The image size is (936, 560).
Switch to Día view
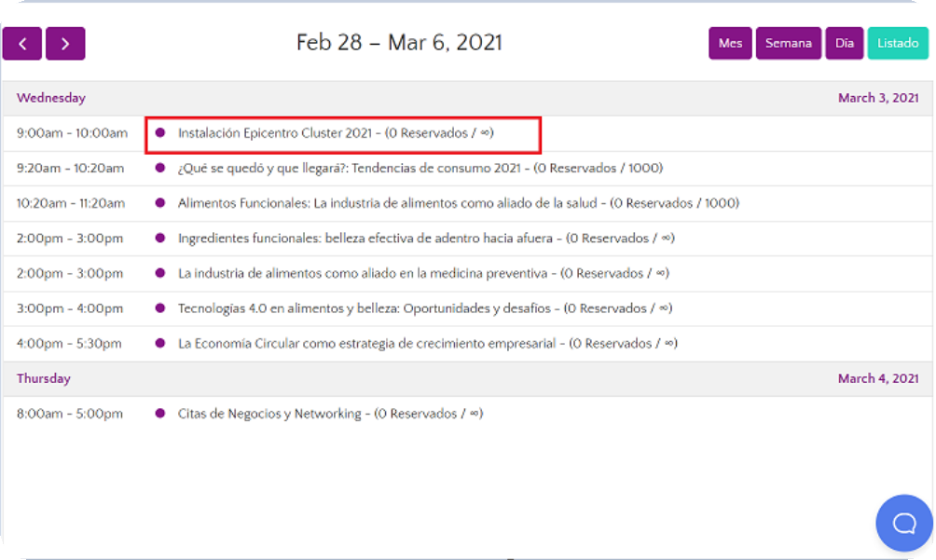[844, 44]
